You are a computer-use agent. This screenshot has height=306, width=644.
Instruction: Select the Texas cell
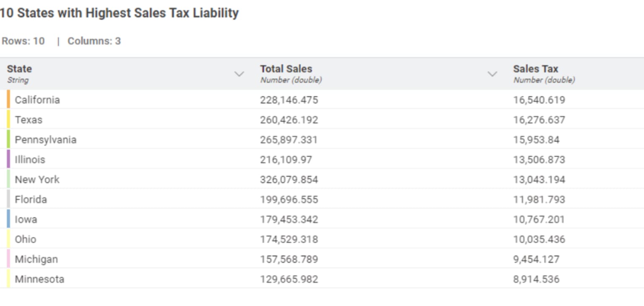point(29,120)
